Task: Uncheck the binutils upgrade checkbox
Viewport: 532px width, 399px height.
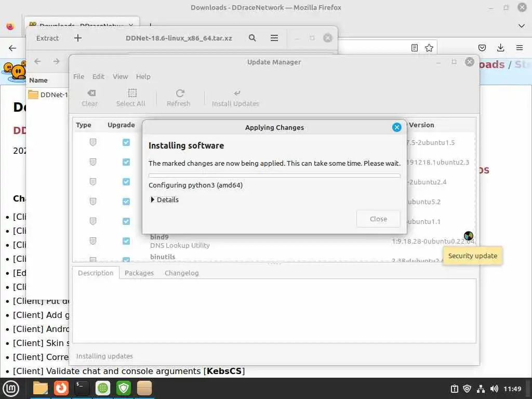Action: point(126,260)
